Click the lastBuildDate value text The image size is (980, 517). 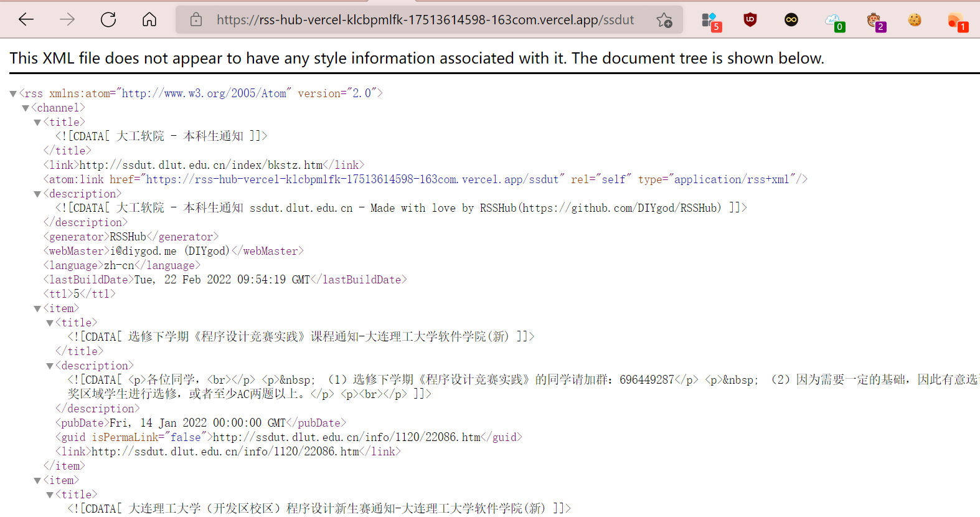click(x=222, y=280)
